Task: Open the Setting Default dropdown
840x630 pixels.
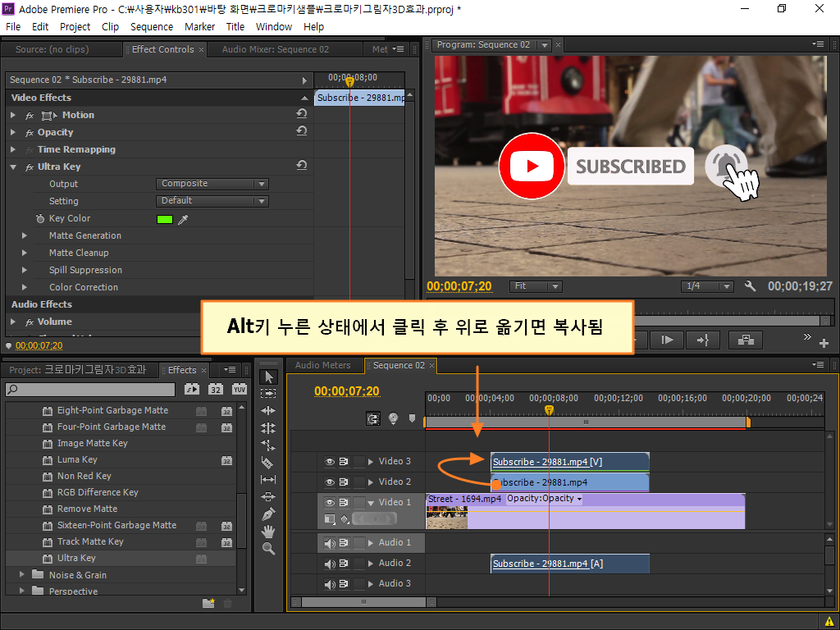Action: (x=212, y=201)
